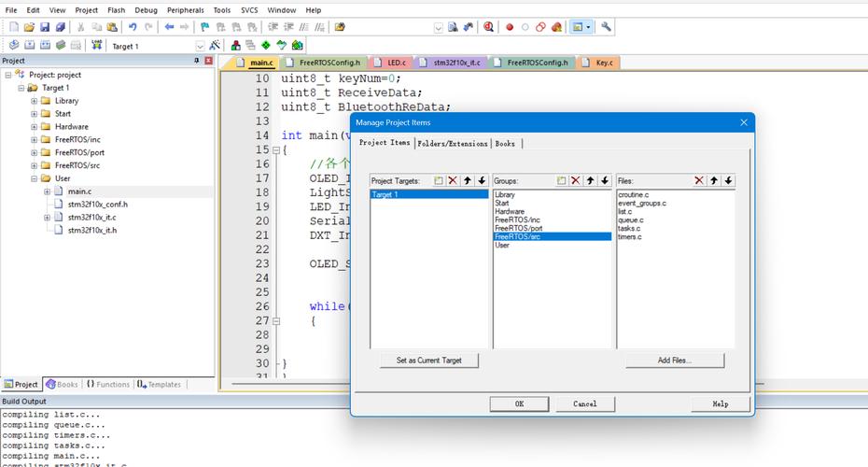Open the Target 1 dropdown in toolbar
This screenshot has height=467, width=868.
pyautogui.click(x=200, y=46)
